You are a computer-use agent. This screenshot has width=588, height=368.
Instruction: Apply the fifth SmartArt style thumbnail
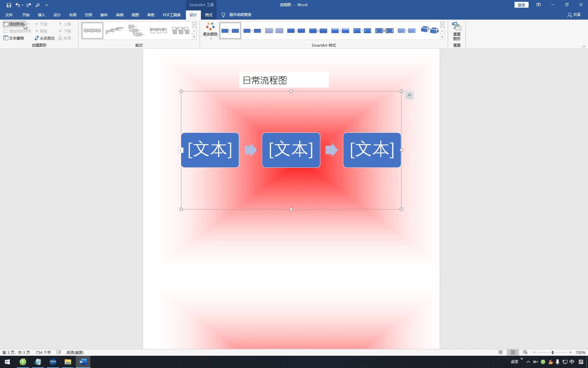click(x=318, y=31)
